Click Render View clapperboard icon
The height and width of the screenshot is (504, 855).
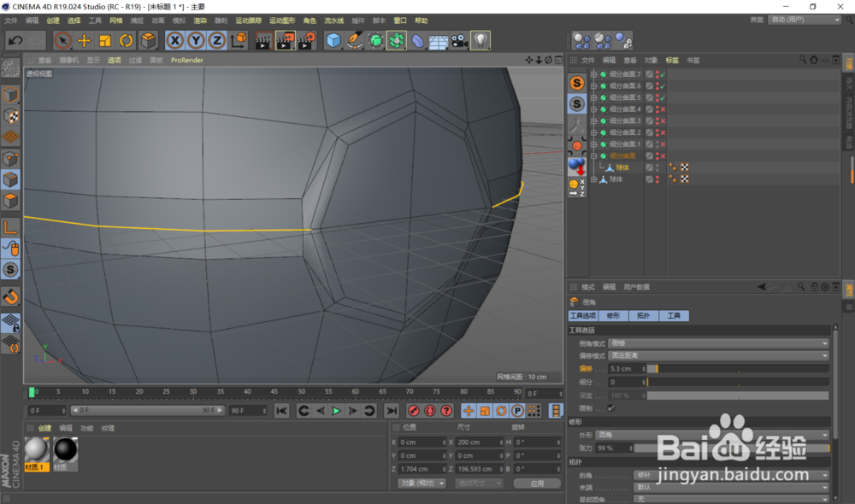[263, 40]
